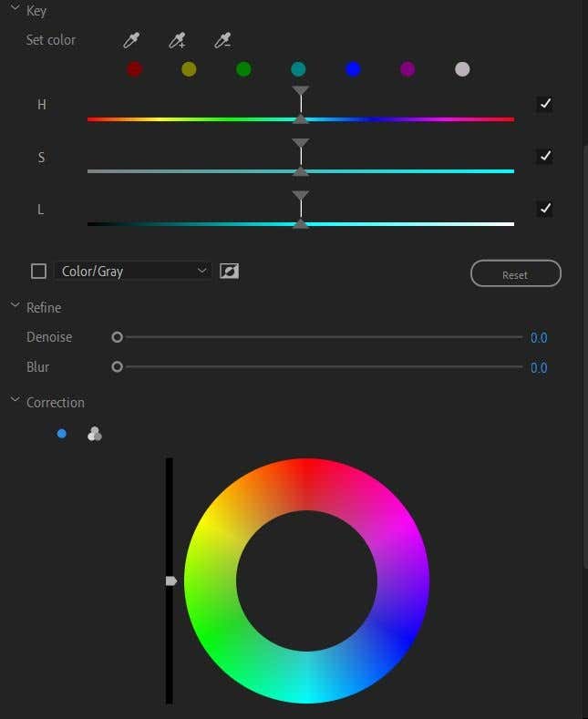The image size is (588, 719).
Task: Switch to three-way color wheels icon
Action: [94, 435]
